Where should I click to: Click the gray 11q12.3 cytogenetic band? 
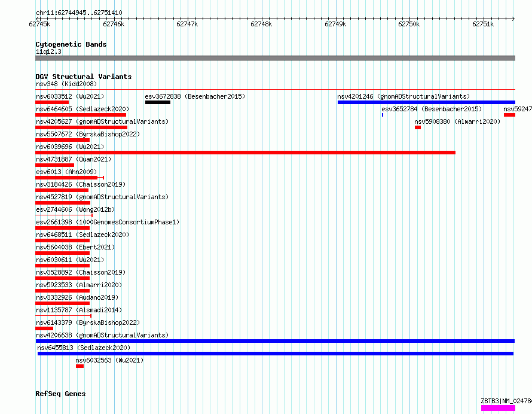(x=275, y=58)
